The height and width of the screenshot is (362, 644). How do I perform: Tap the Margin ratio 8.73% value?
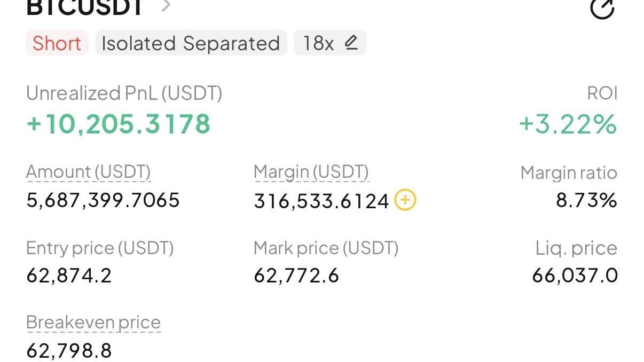click(x=586, y=200)
